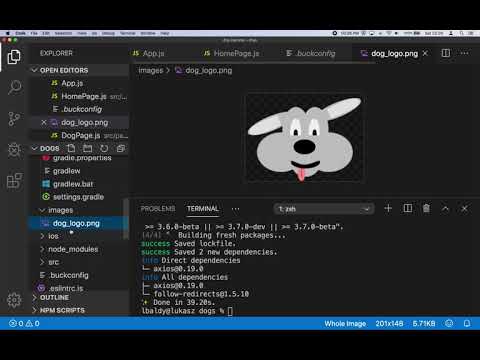Open settings.gradle in file tree
The height and width of the screenshot is (360, 480).
(x=78, y=197)
